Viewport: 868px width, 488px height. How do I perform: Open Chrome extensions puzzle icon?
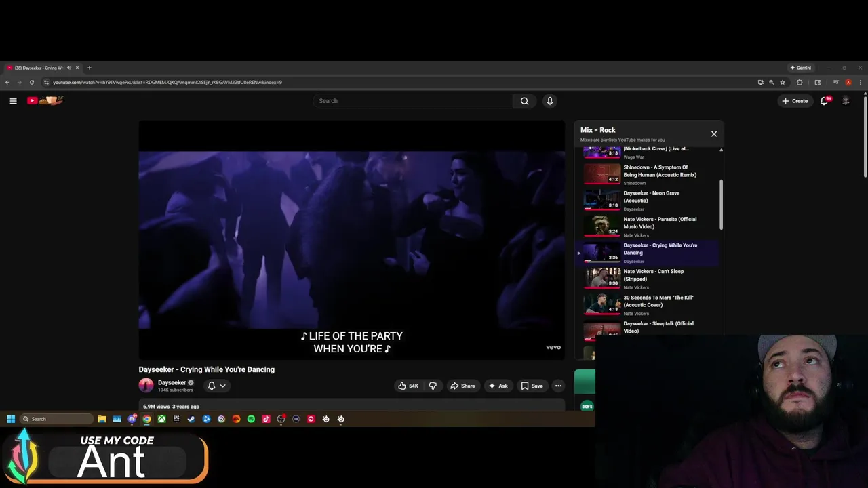coord(800,83)
